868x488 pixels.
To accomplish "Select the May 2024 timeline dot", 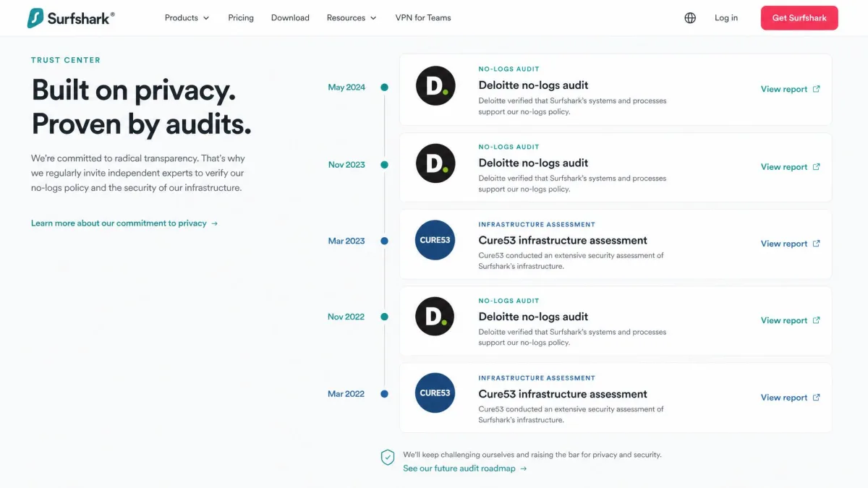I will (384, 87).
